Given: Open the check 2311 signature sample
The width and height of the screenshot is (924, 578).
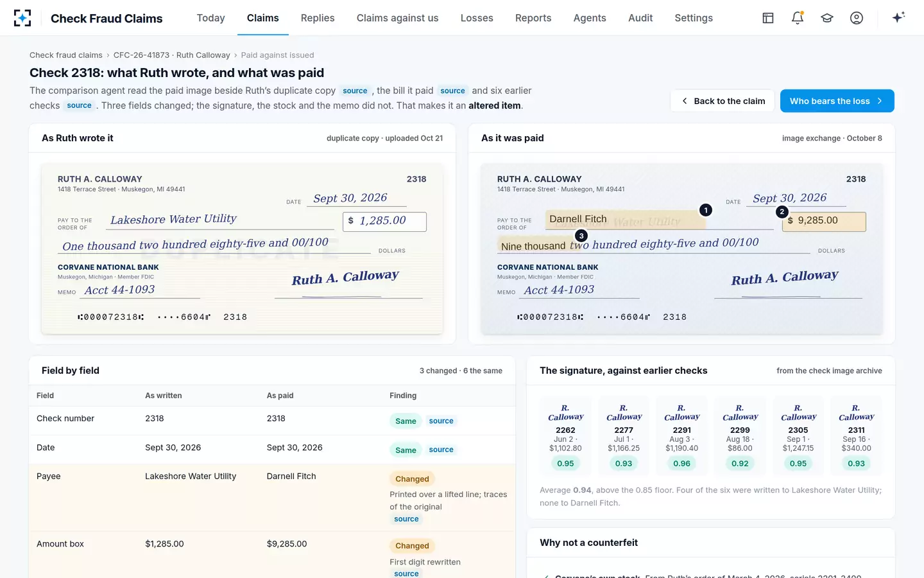Looking at the screenshot, I should coord(856,437).
